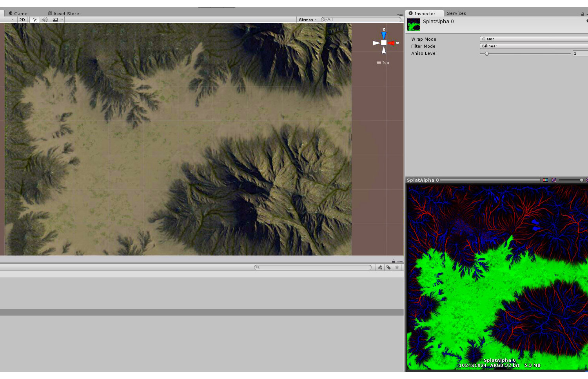This screenshot has height=379, width=588.
Task: Open the Gizmos dropdown
Action: [308, 20]
